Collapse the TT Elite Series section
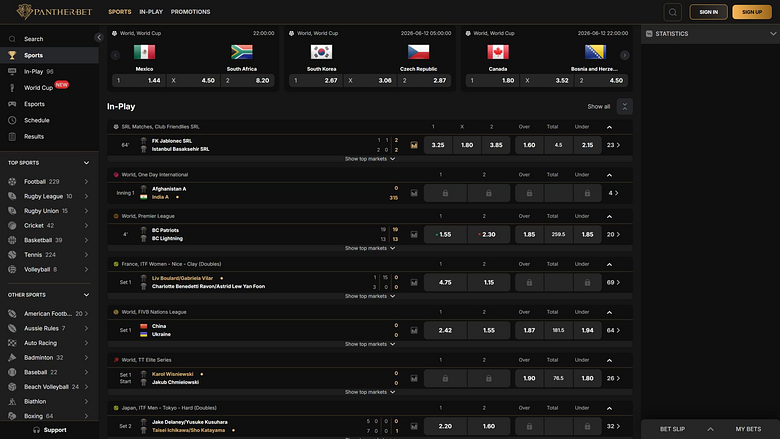This screenshot has height=439, width=780. click(x=609, y=360)
